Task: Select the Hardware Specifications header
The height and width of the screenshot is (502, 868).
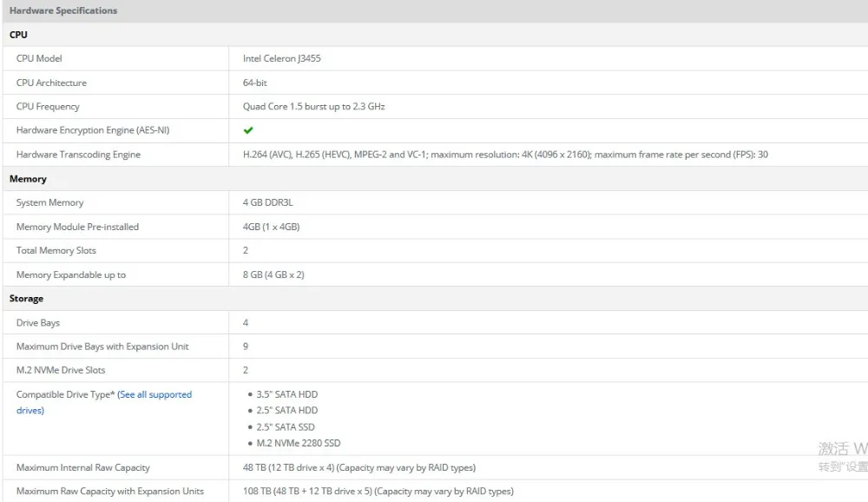Action: click(x=63, y=10)
